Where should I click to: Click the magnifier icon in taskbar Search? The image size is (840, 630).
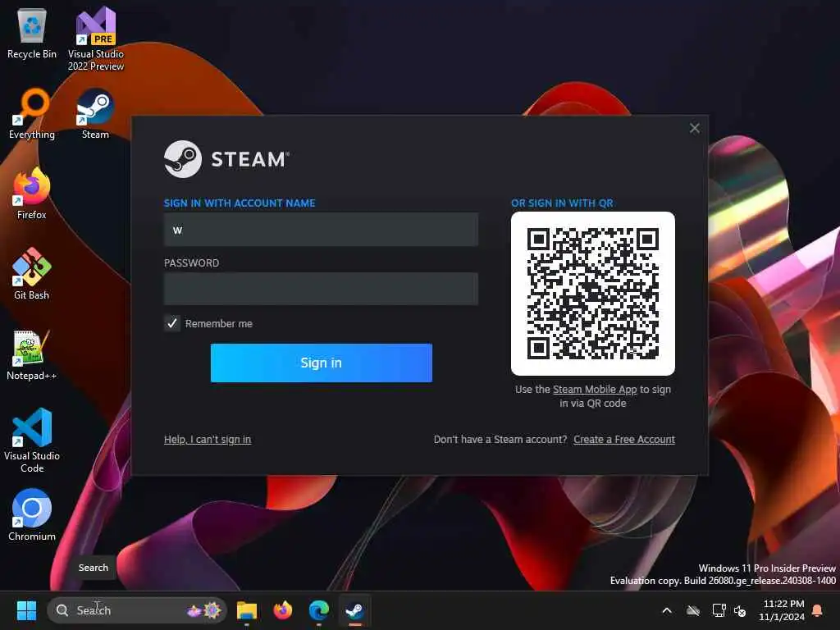point(62,610)
